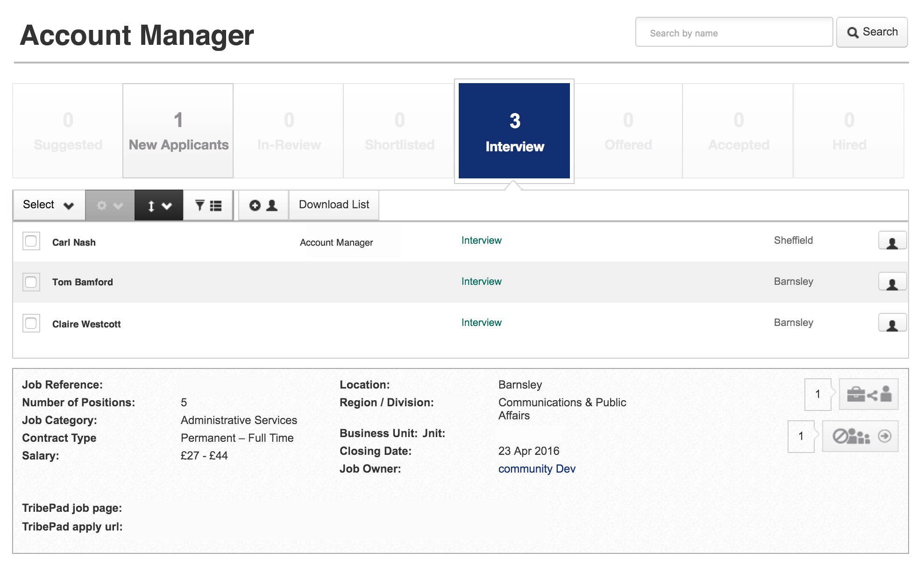Tick Carl Nash's checkbox
The width and height of the screenshot is (924, 566).
[x=31, y=241]
